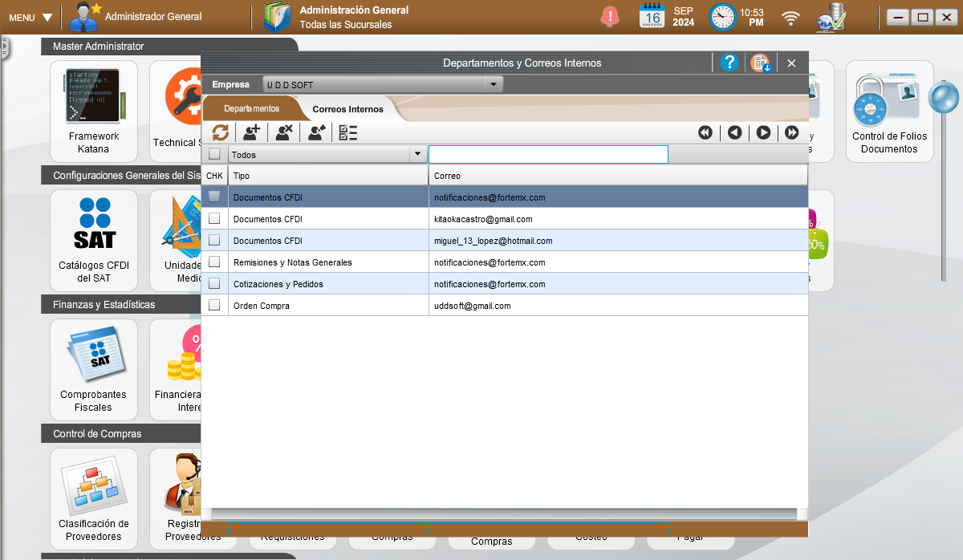963x560 pixels.
Task: Click the checklist selection icon
Action: 348,132
